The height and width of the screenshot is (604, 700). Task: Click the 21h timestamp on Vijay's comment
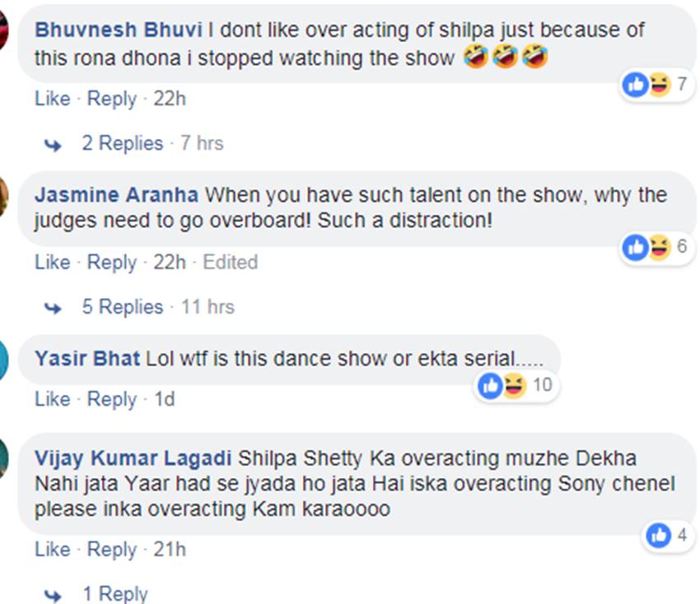pyautogui.click(x=170, y=550)
